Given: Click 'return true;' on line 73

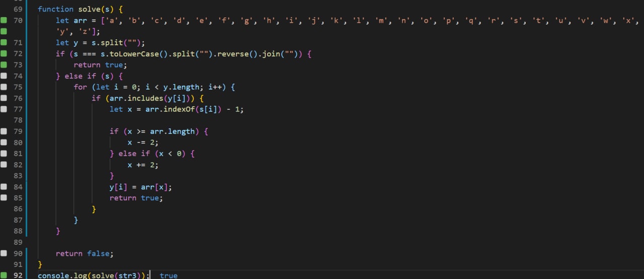Looking at the screenshot, I should point(101,65).
